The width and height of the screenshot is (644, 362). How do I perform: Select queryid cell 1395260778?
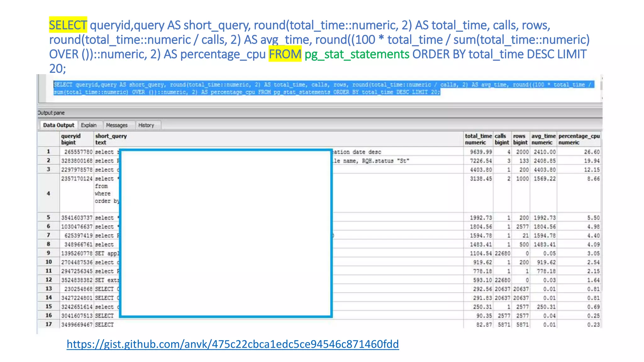coord(77,253)
